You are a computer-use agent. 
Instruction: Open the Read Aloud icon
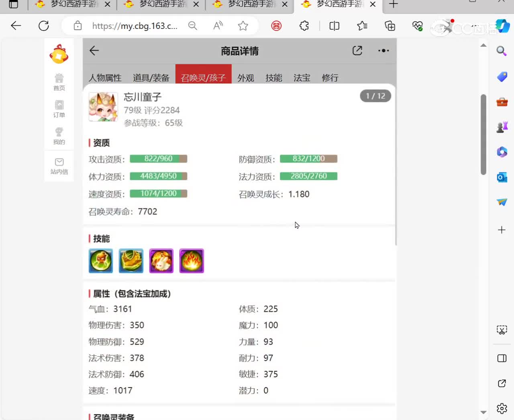click(218, 26)
